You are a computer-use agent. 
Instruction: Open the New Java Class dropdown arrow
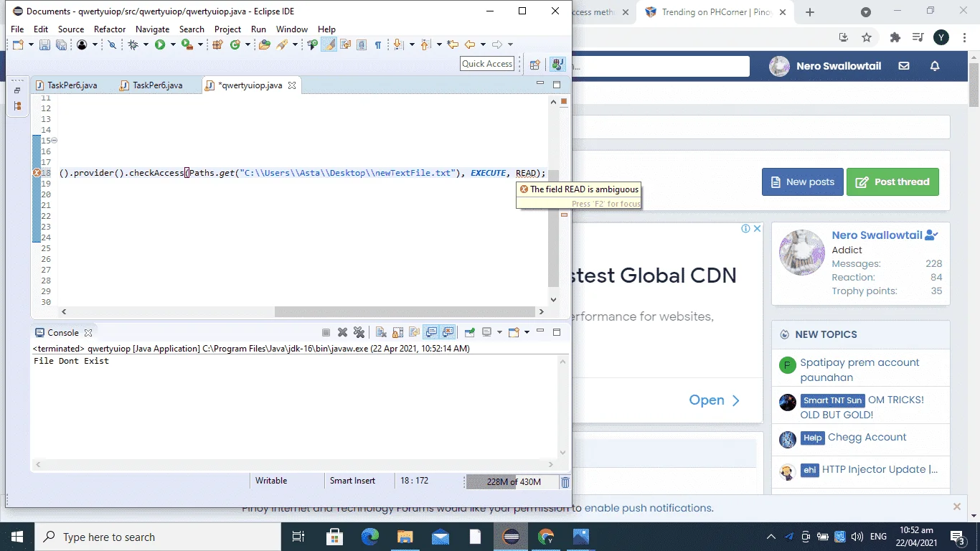click(248, 44)
